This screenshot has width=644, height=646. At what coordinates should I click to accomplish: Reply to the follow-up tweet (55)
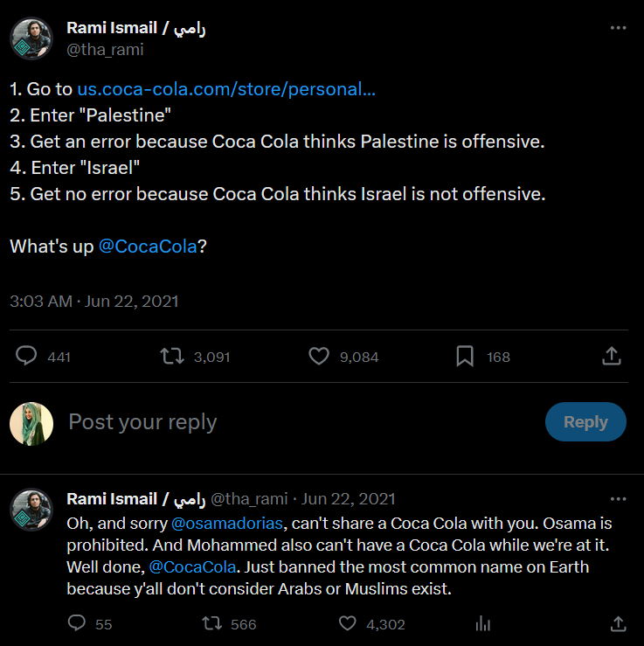77,623
